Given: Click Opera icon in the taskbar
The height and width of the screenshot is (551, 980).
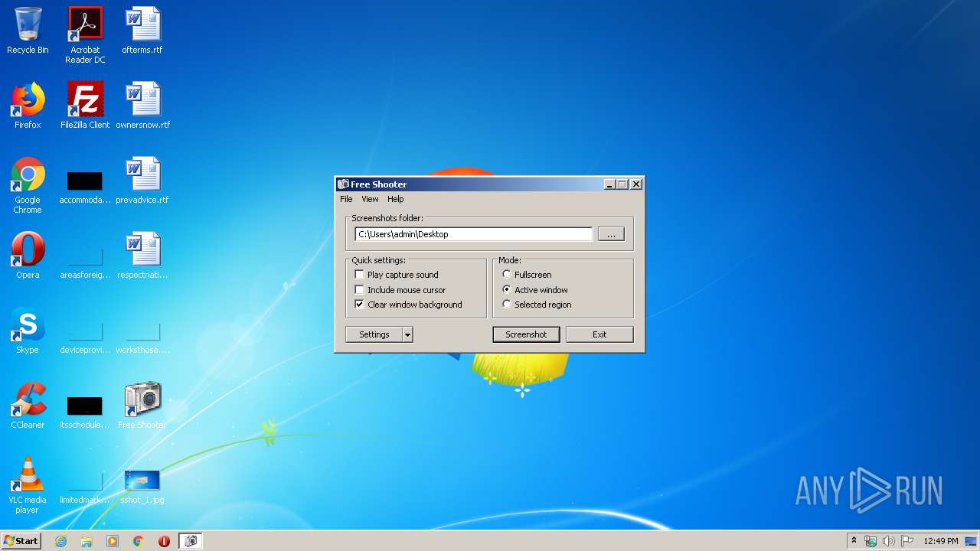Looking at the screenshot, I should 164,541.
